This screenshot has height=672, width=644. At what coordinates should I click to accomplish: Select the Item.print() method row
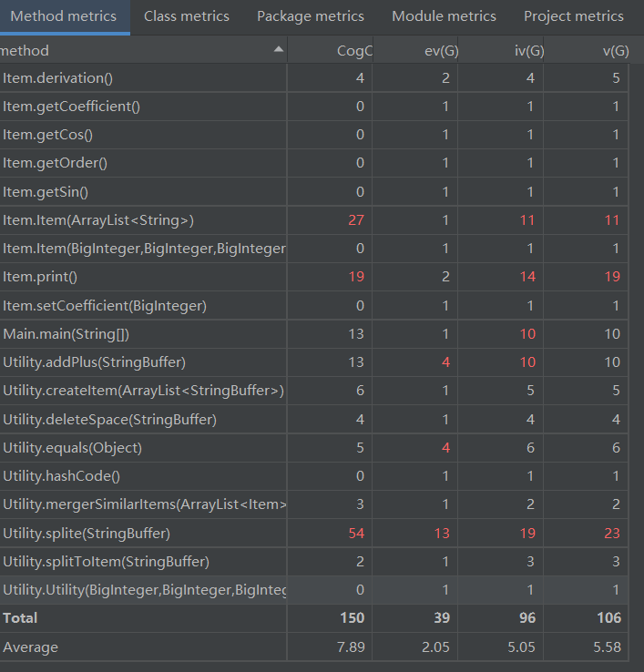tap(314, 277)
